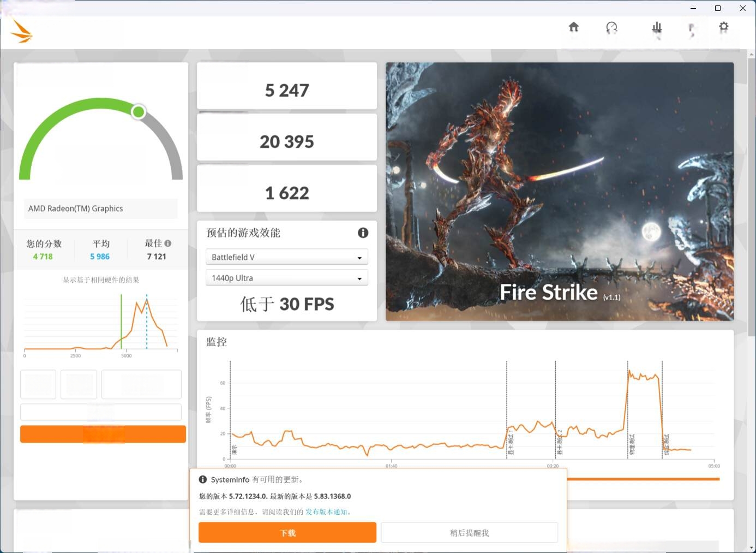Click the Fire Strike preview image
This screenshot has width=756, height=553.
click(x=560, y=191)
